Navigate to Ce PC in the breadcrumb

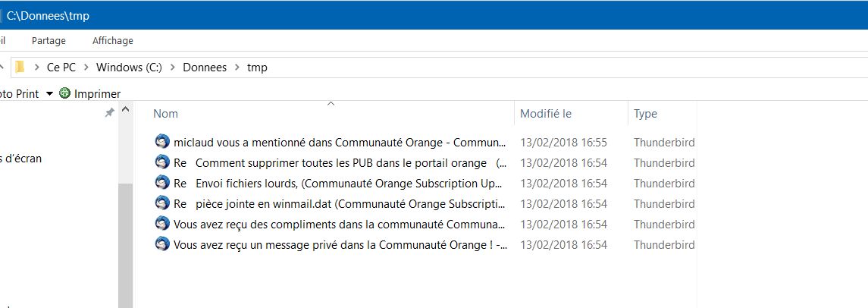tap(60, 68)
